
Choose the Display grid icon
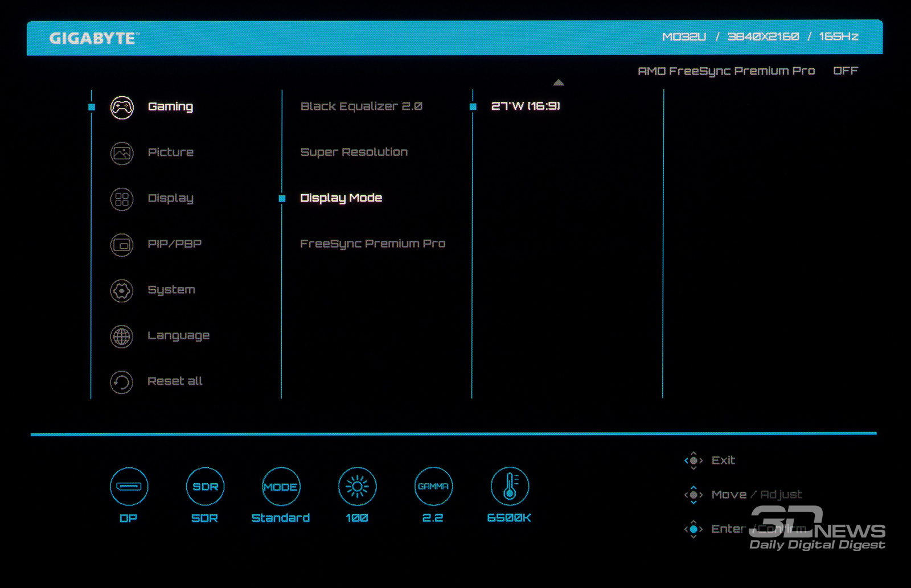[x=122, y=199]
